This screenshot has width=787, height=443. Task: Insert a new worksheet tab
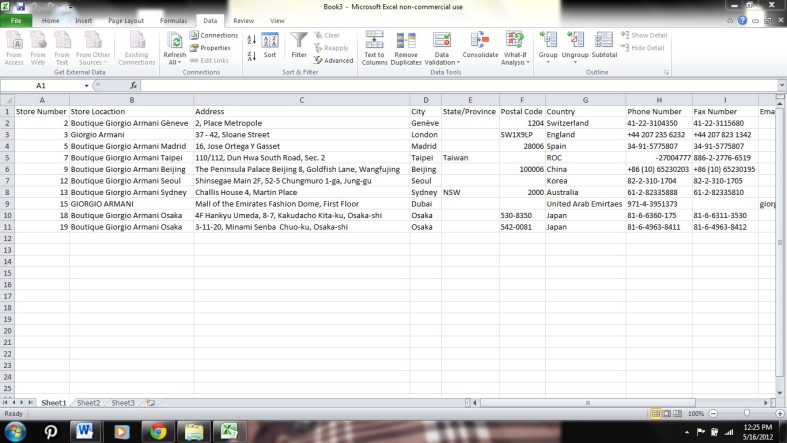coord(150,402)
